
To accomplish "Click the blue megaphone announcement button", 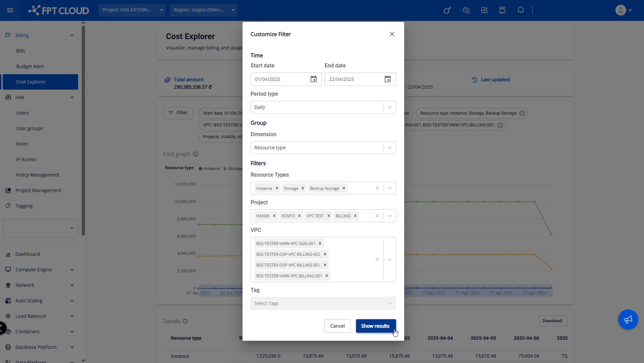I will [x=628, y=319].
